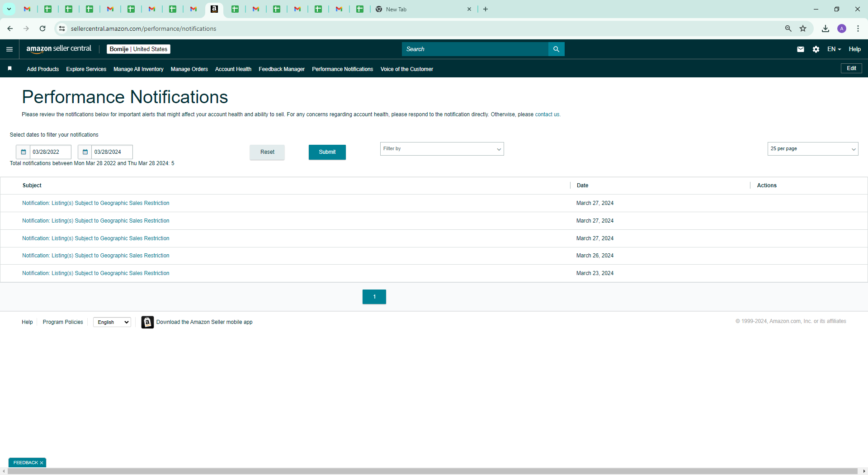Open the March 26, 2024 notification
Screen dimensions: 868x475
pos(96,256)
